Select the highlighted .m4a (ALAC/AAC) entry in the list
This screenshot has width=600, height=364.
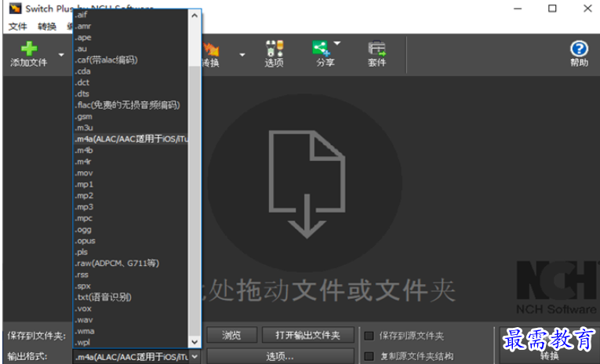pyautogui.click(x=130, y=139)
